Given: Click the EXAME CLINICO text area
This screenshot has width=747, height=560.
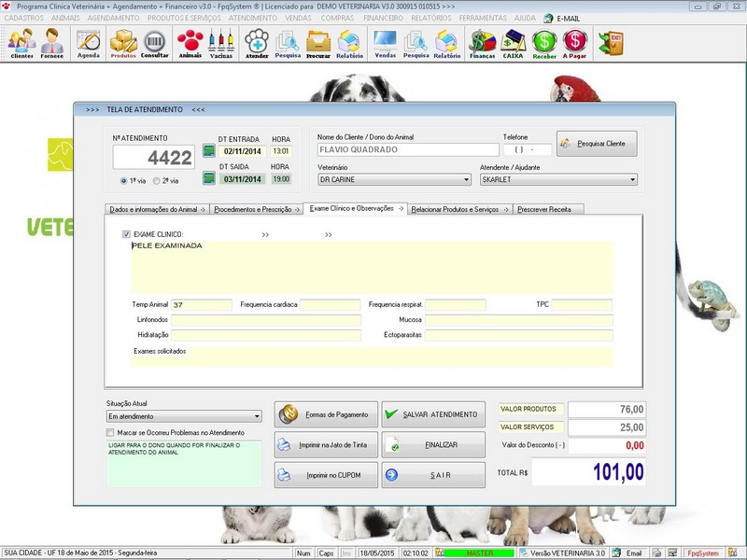Looking at the screenshot, I should coord(372,268).
